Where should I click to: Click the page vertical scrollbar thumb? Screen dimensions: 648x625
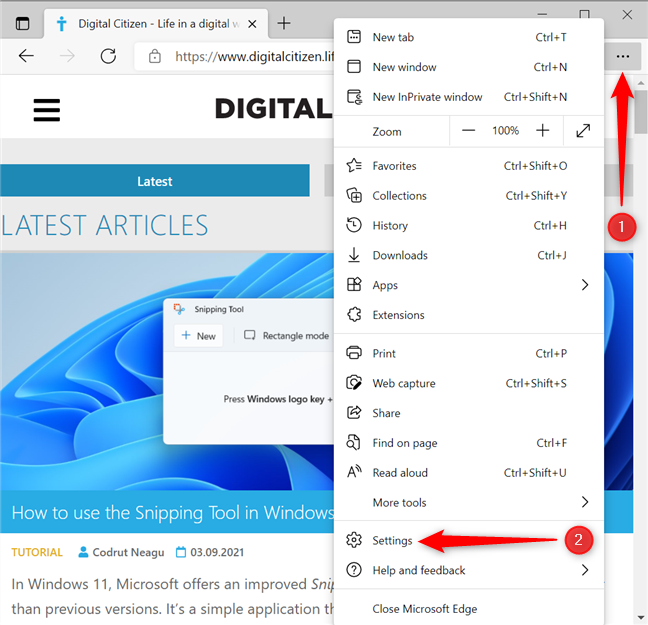[x=641, y=112]
